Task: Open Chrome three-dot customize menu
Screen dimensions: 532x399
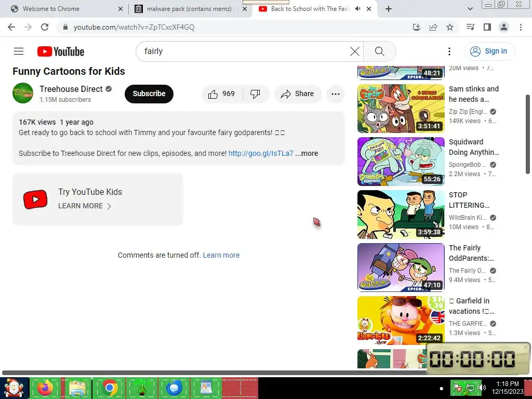Action: [521, 27]
